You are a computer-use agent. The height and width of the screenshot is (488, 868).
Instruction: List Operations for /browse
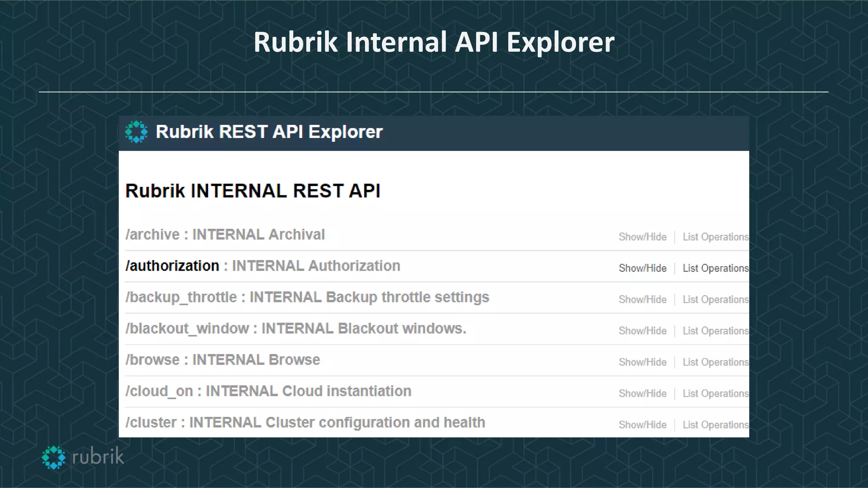coord(716,362)
